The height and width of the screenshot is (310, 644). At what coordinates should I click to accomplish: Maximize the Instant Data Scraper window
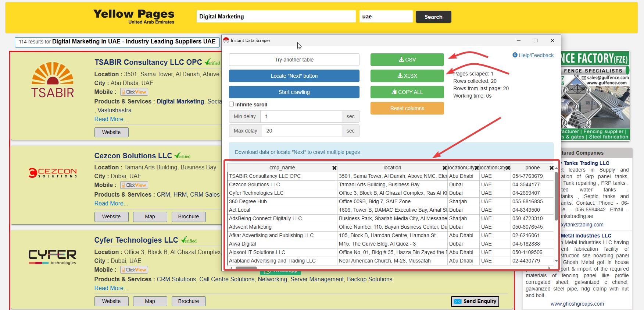pos(536,40)
